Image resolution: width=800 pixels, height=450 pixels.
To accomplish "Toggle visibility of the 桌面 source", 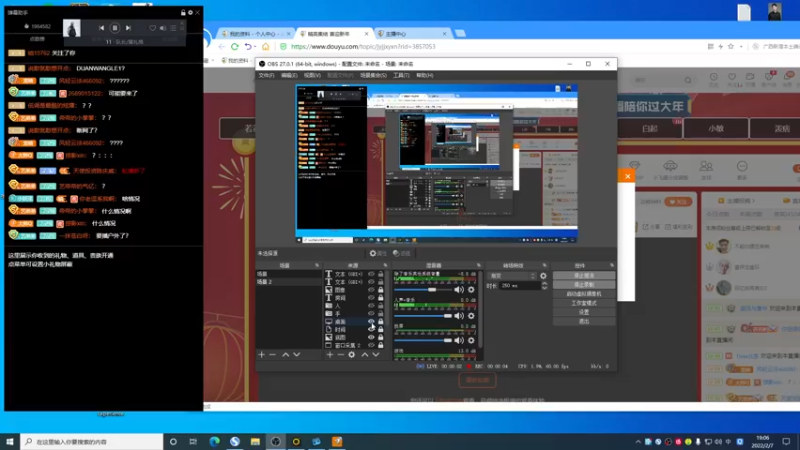I will [371, 321].
